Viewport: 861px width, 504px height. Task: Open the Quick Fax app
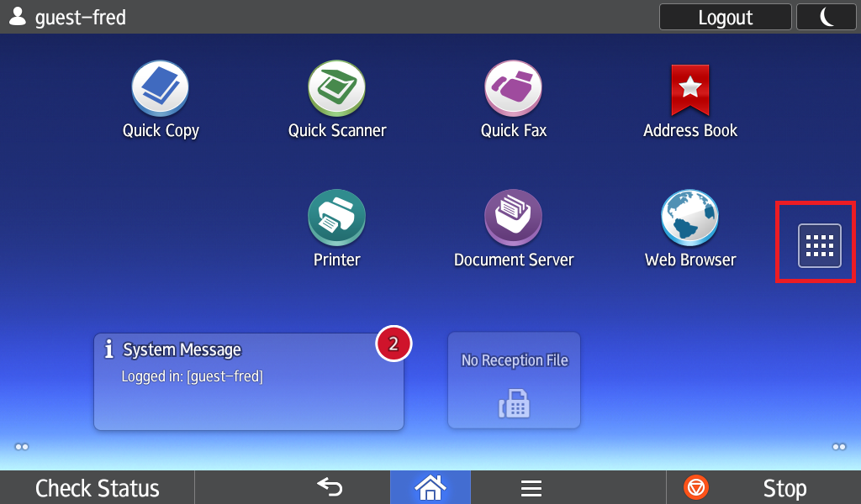(x=513, y=89)
